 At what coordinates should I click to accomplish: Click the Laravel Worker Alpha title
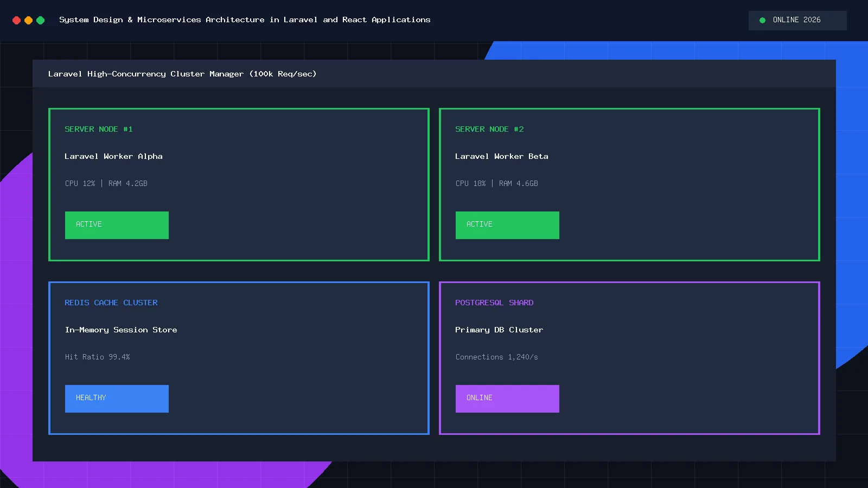[x=113, y=156]
